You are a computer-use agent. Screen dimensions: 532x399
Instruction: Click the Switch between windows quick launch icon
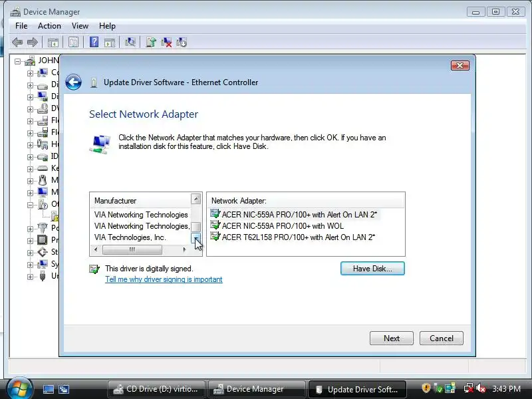click(x=63, y=389)
